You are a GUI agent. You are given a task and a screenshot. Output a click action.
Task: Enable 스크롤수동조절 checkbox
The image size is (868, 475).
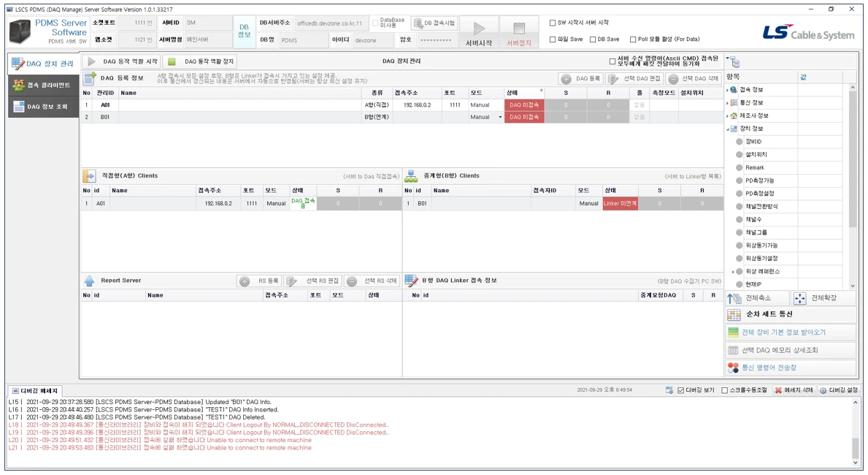click(725, 390)
